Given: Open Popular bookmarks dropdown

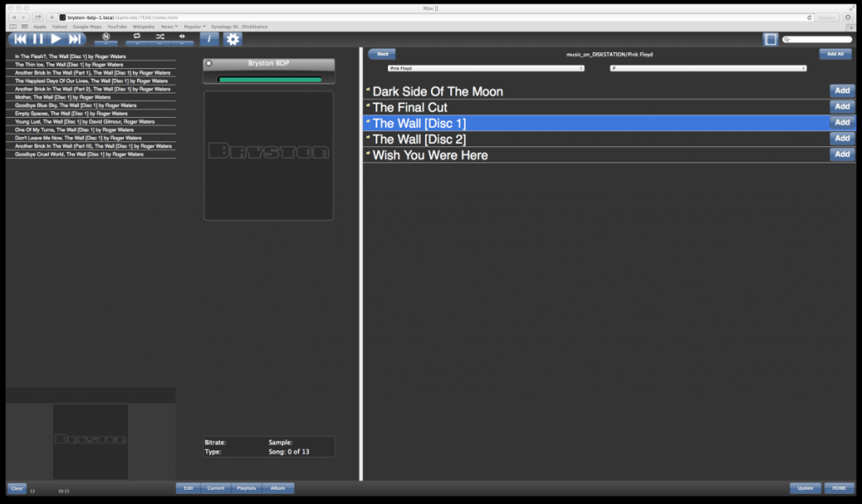Looking at the screenshot, I should (x=194, y=26).
